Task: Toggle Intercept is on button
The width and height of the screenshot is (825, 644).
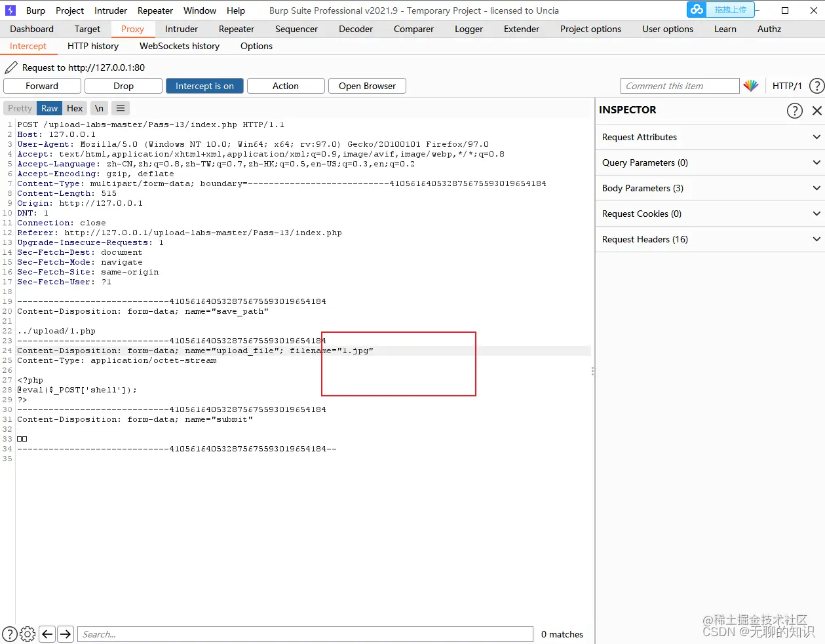Action: pos(204,86)
